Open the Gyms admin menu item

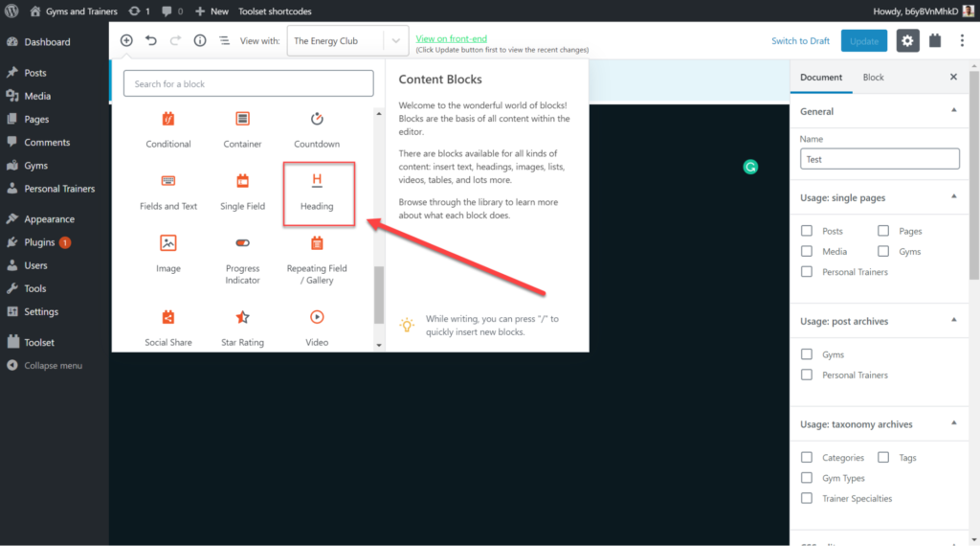(x=55, y=165)
